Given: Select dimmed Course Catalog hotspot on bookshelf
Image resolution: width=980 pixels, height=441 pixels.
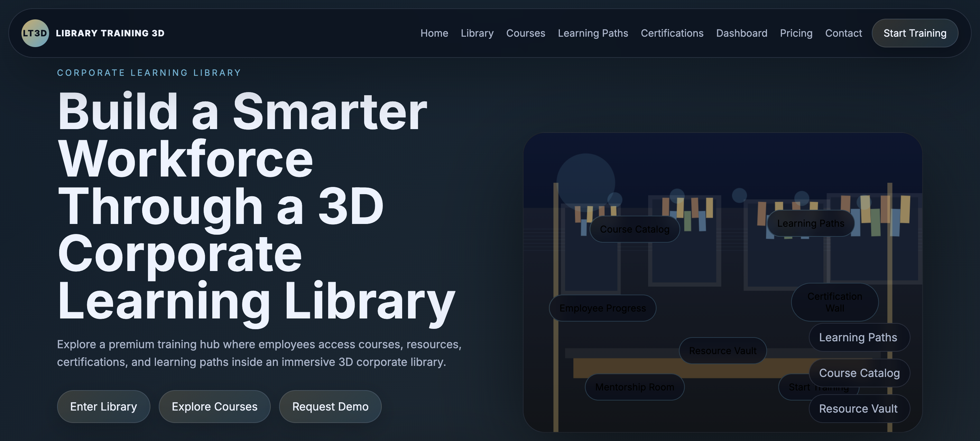Looking at the screenshot, I should (635, 229).
